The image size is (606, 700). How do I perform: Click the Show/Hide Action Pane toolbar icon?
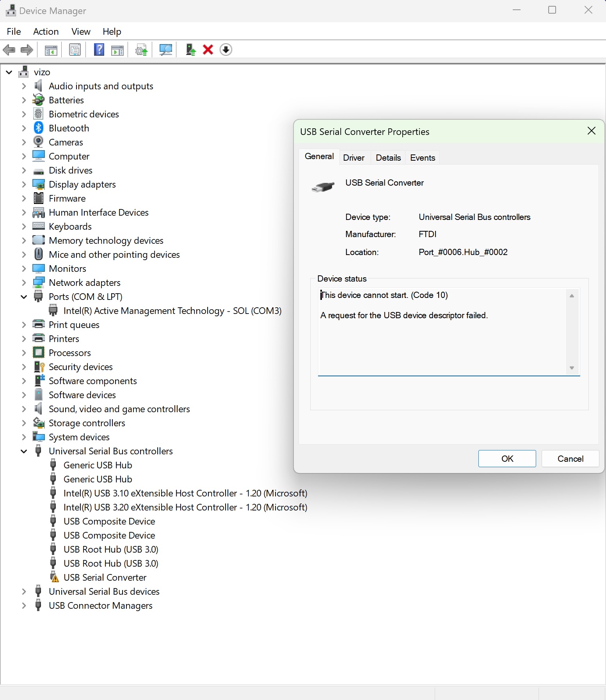117,50
